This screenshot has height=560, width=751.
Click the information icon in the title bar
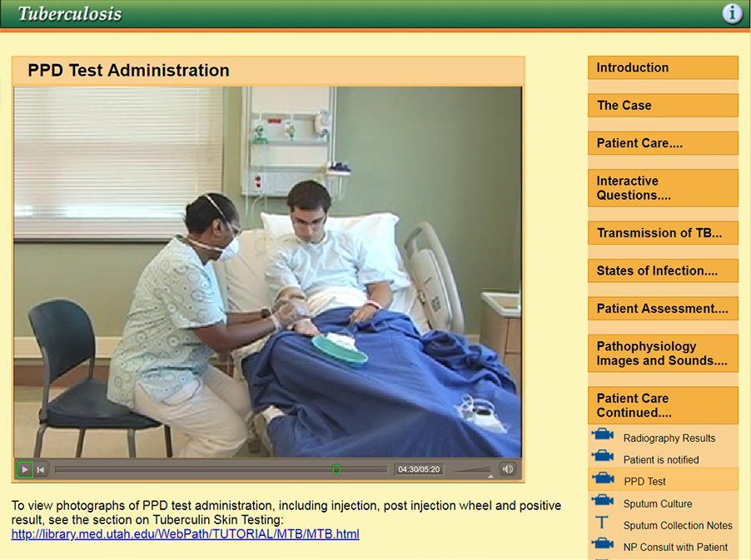pos(731,13)
